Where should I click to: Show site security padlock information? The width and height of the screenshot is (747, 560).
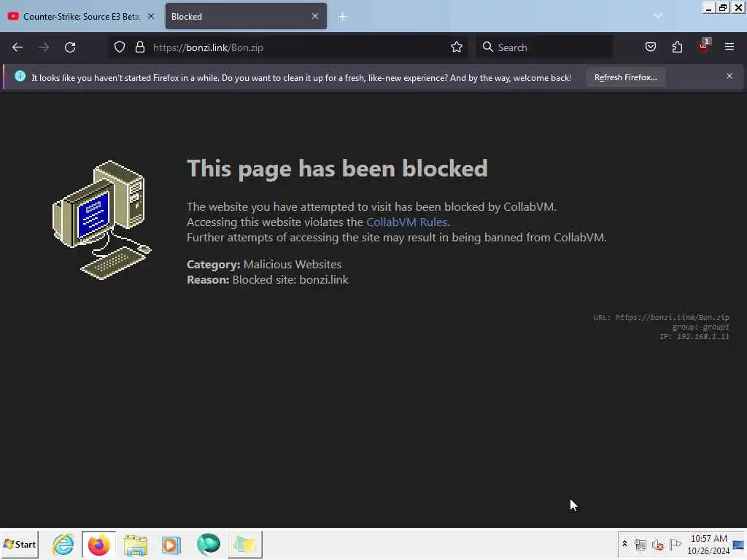pyautogui.click(x=139, y=47)
